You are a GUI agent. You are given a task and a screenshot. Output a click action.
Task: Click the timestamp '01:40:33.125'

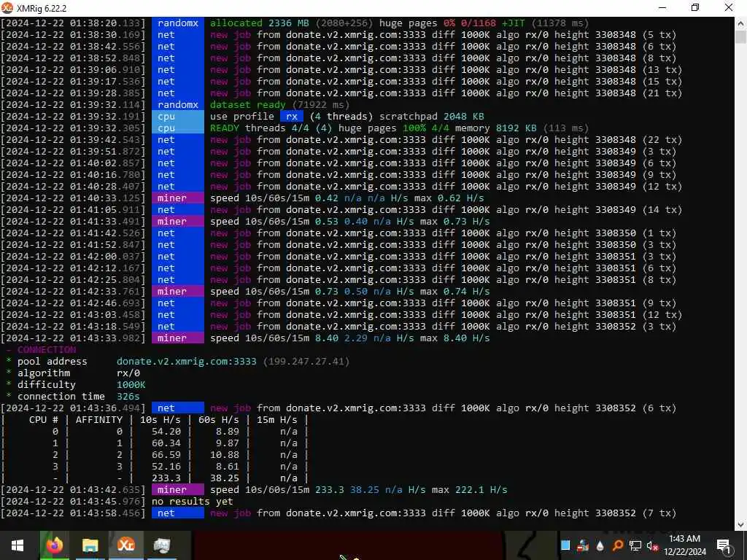(105, 198)
